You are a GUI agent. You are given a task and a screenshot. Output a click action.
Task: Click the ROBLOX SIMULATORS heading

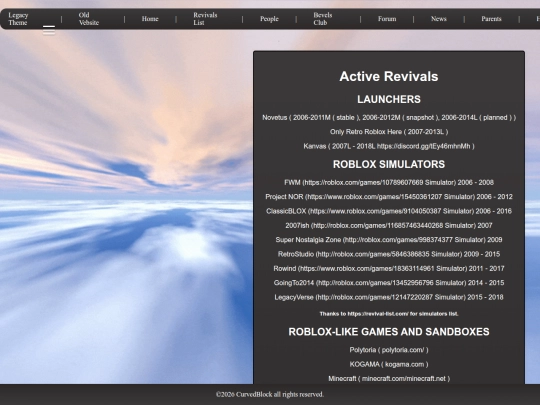click(x=389, y=165)
